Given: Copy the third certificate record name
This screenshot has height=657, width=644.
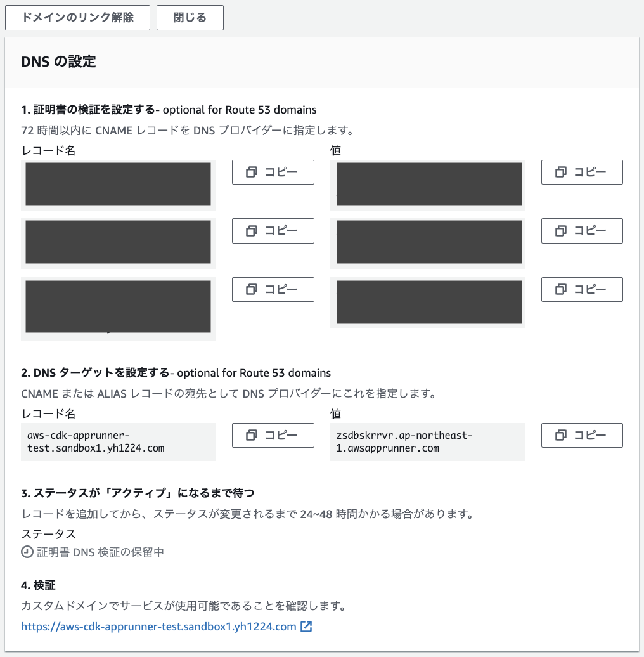Looking at the screenshot, I should 273,289.
